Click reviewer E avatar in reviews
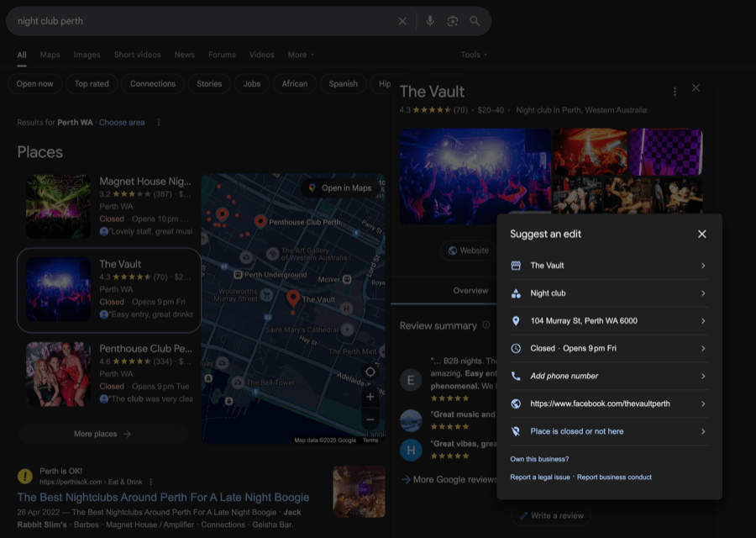756x538 pixels. pyautogui.click(x=411, y=380)
